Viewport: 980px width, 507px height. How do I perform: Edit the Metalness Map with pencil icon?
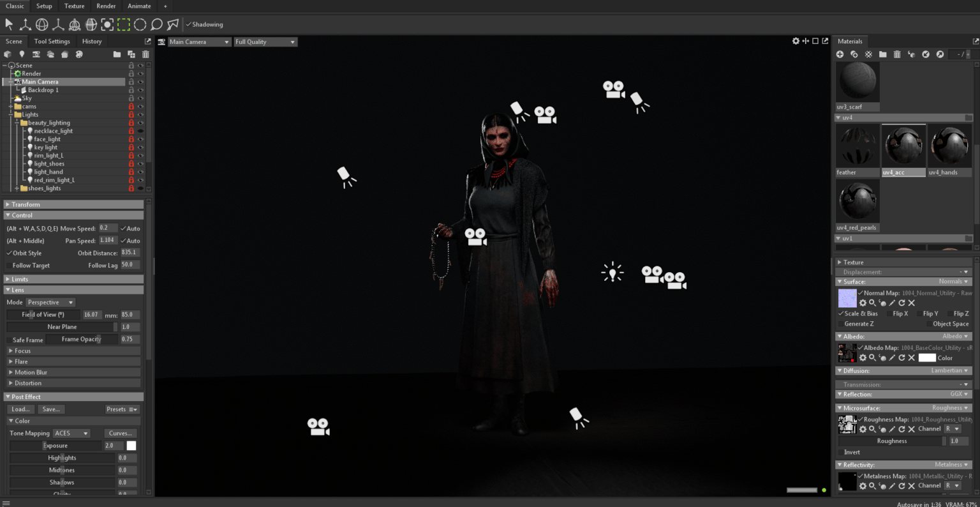pyautogui.click(x=892, y=486)
